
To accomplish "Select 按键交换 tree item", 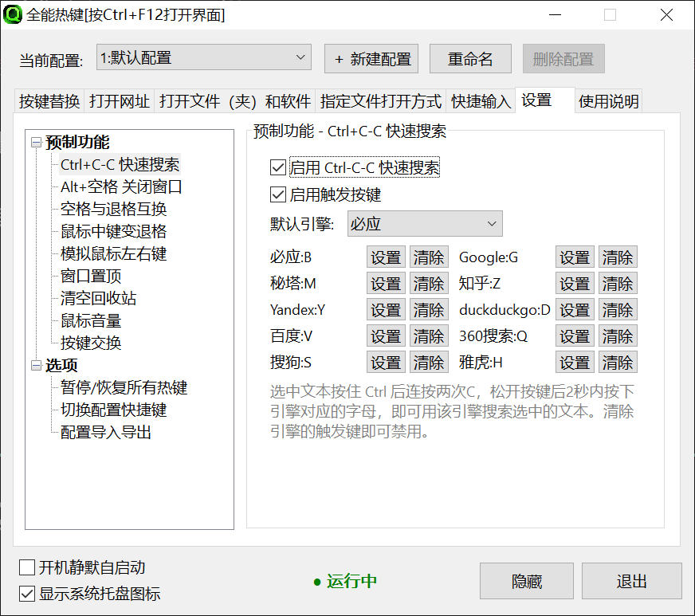I will click(x=91, y=343).
